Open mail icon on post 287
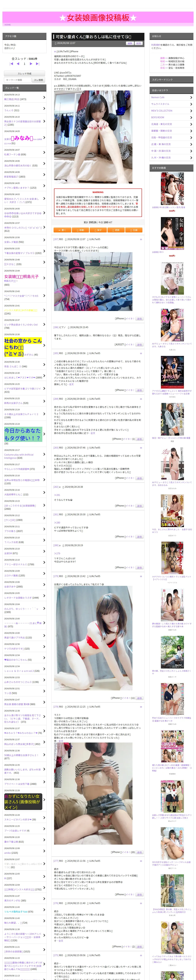 (141, 239)
